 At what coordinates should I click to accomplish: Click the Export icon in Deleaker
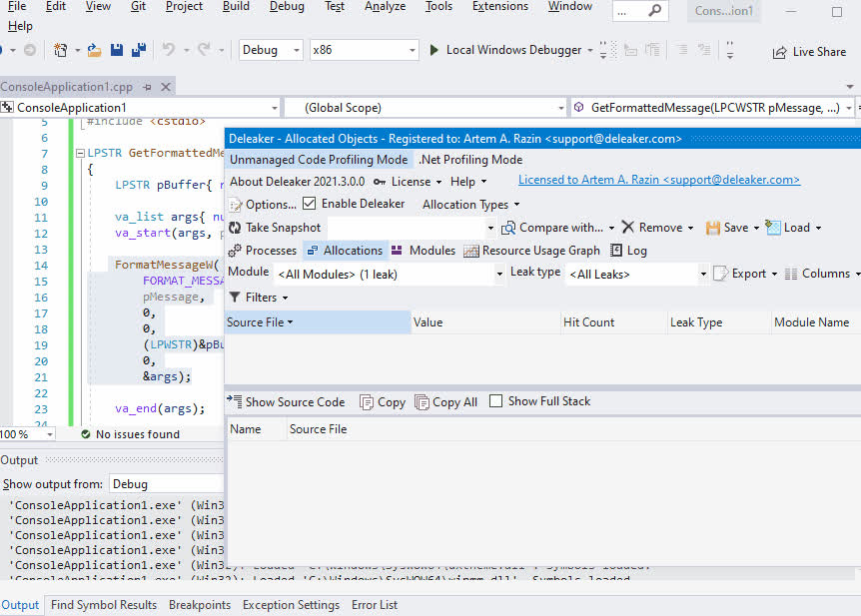point(720,274)
